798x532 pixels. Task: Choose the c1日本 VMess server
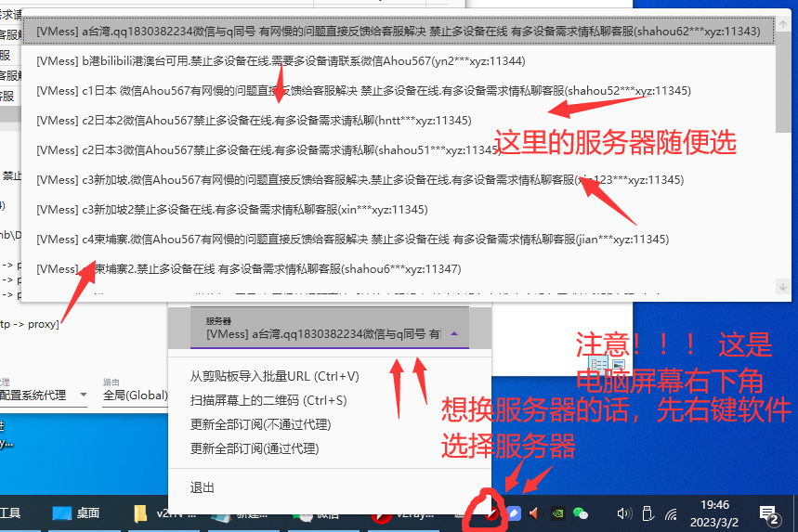coord(363,91)
